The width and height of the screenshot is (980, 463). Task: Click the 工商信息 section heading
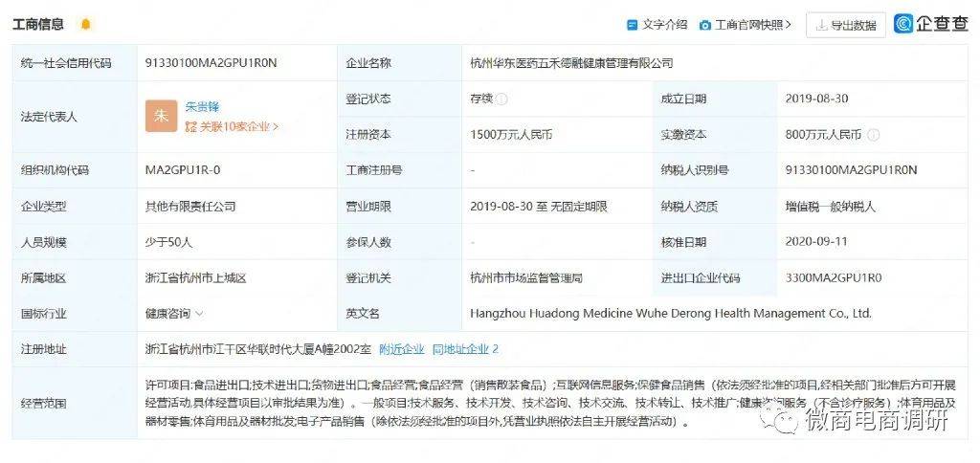(38, 24)
